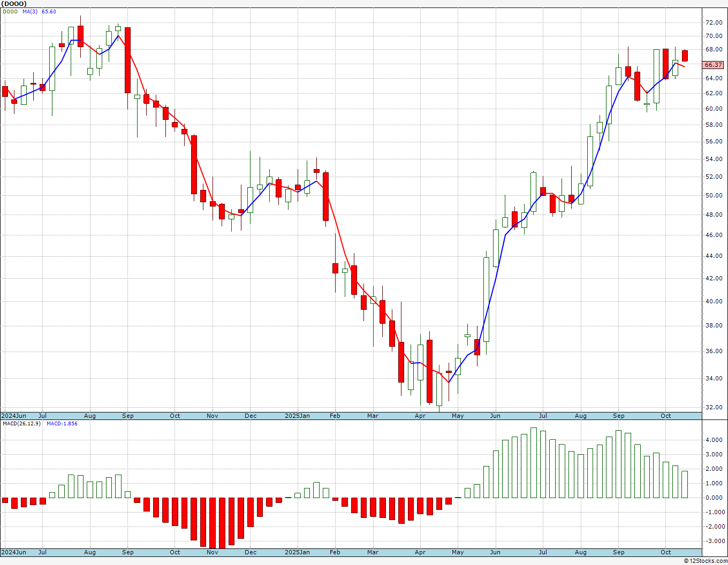728x565 pixels.
Task: Click the 54.00 price axis label
Action: pos(714,159)
